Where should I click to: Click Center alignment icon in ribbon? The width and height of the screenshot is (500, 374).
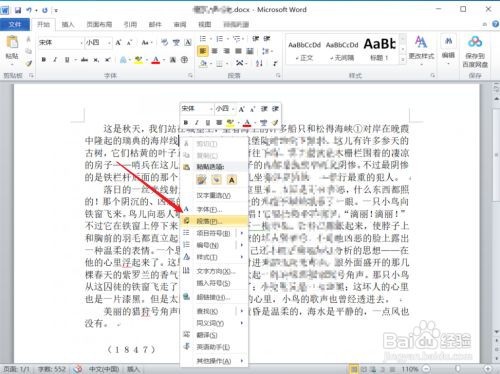(x=215, y=51)
